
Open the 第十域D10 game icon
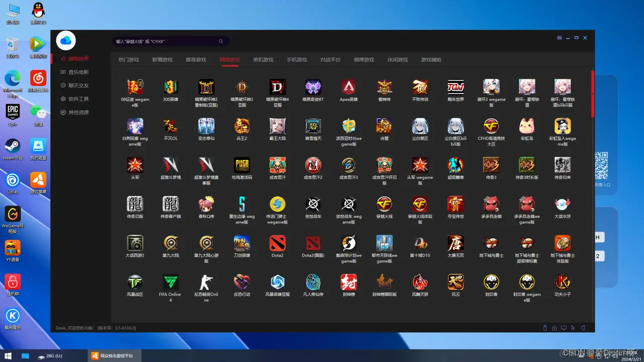click(x=420, y=243)
